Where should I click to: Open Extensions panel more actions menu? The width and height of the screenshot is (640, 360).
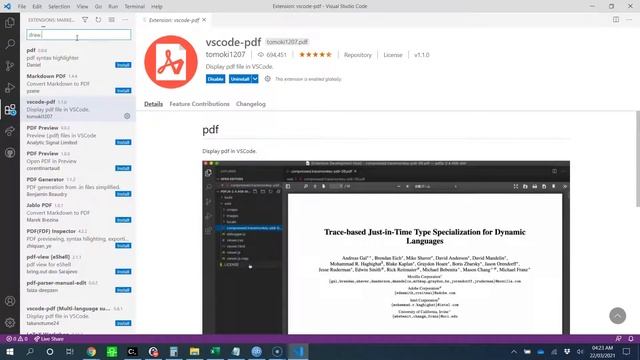pyautogui.click(x=125, y=20)
